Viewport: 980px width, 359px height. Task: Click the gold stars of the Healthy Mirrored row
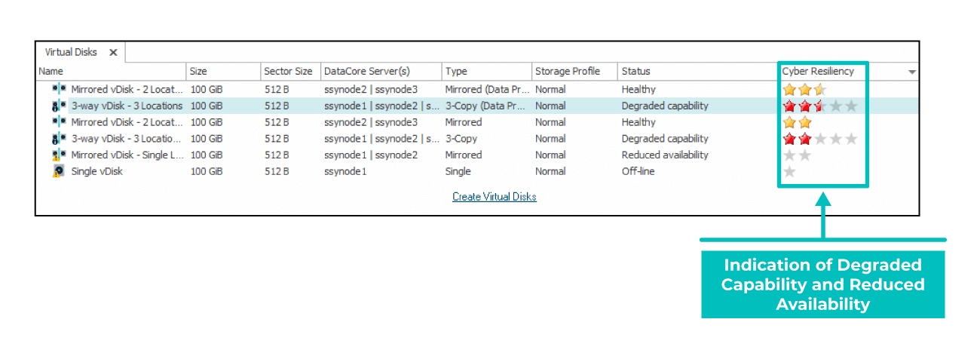point(797,122)
